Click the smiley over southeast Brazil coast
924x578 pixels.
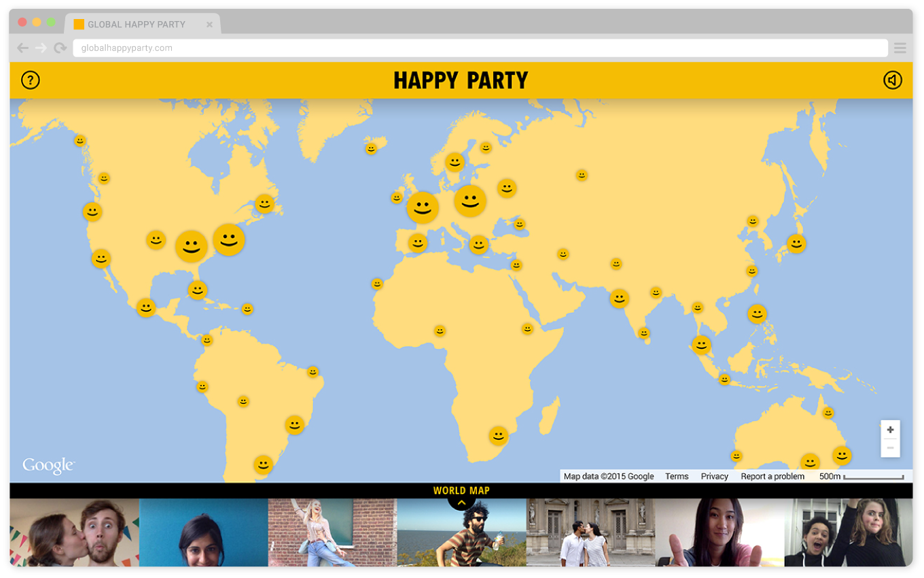pyautogui.click(x=294, y=425)
